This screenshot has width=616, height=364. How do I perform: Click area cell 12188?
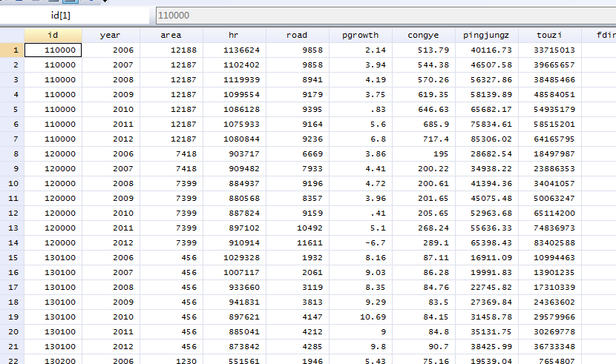tap(171, 50)
